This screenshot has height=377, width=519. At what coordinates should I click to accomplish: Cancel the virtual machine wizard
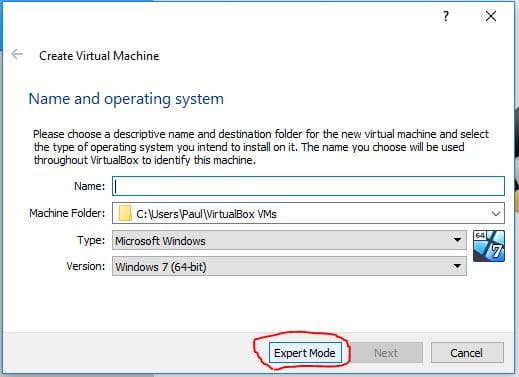(x=467, y=353)
